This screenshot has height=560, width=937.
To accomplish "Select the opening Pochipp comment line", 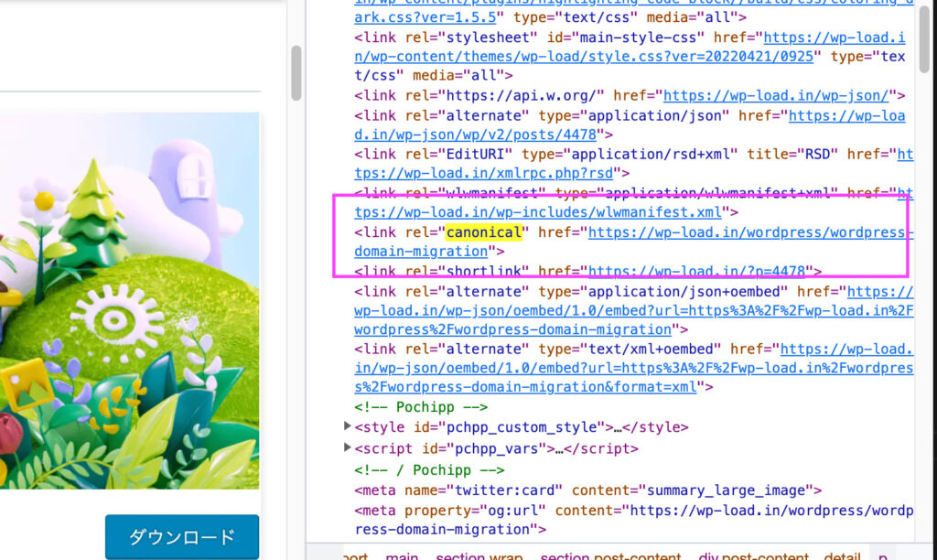I will point(421,407).
